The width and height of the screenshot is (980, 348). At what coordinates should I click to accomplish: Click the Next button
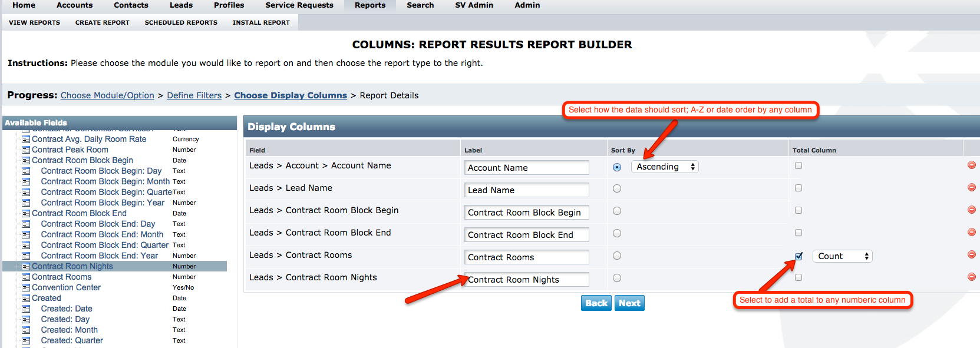point(629,303)
